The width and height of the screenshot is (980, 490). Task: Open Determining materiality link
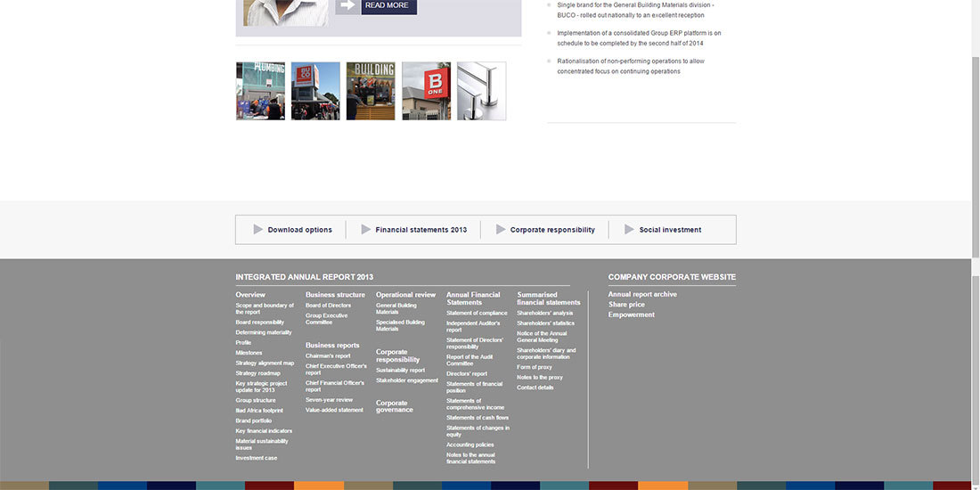click(264, 332)
